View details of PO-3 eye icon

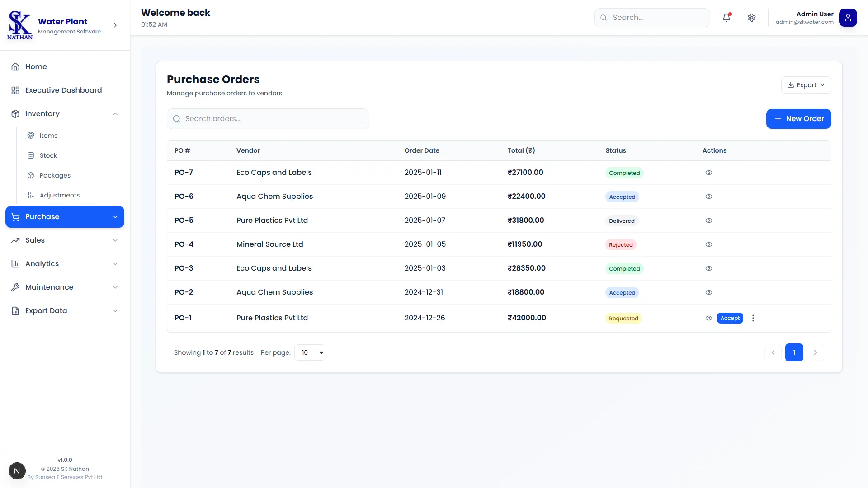tap(708, 268)
